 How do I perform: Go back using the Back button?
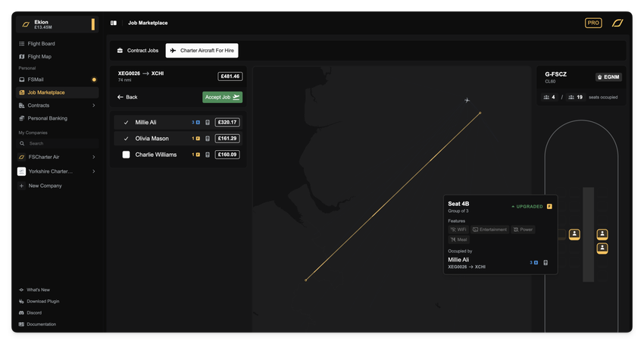[127, 97]
